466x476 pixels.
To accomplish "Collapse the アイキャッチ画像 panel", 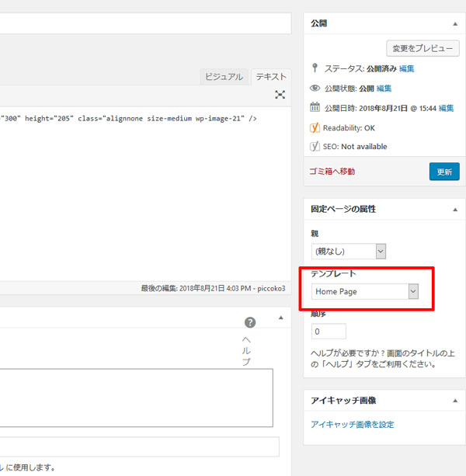I will pyautogui.click(x=455, y=401).
